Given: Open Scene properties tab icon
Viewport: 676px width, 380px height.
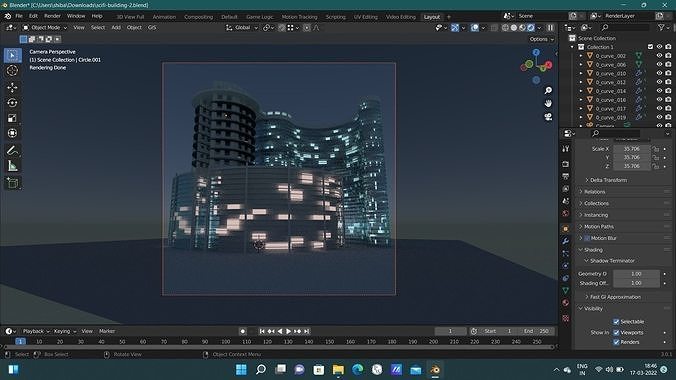Looking at the screenshot, I should point(566,201).
